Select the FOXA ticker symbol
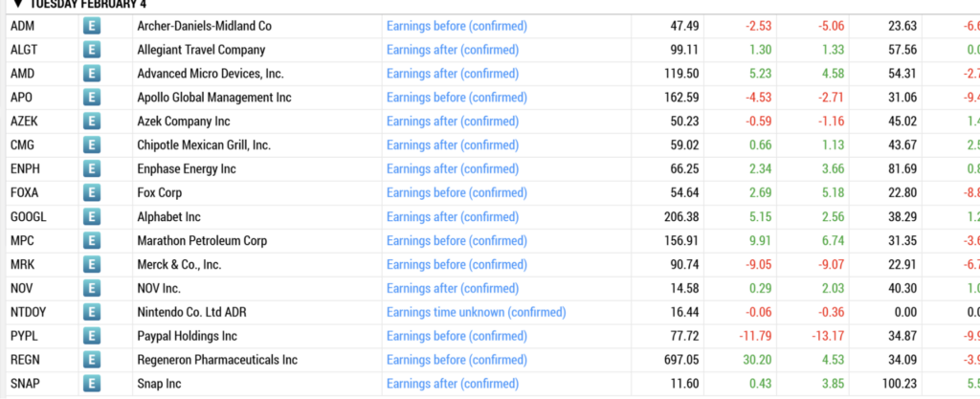This screenshot has height=399, width=980. (25, 193)
